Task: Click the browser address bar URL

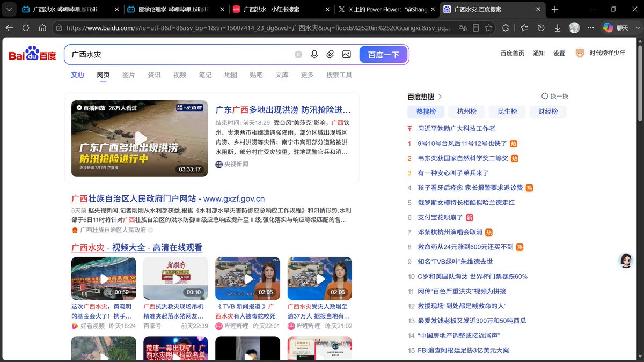Action: [x=258, y=28]
